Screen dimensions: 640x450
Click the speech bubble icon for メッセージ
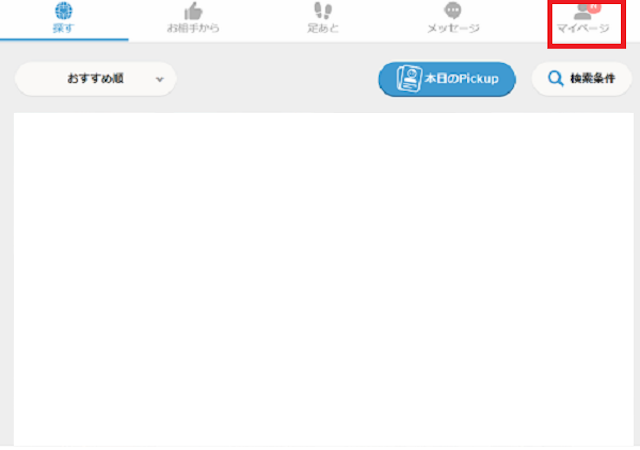453,11
